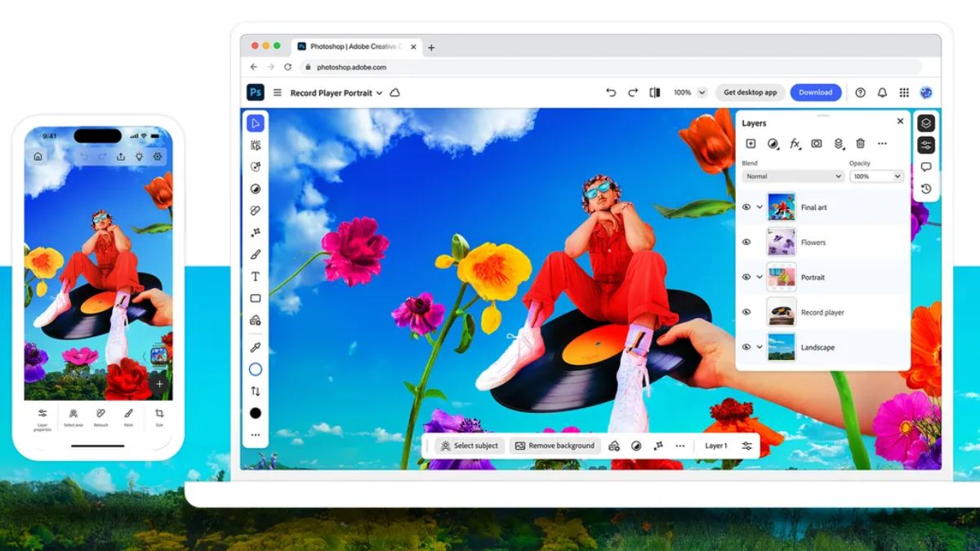Hide the Landscape layer
Viewport: 980px width, 551px height.
pyautogui.click(x=747, y=346)
